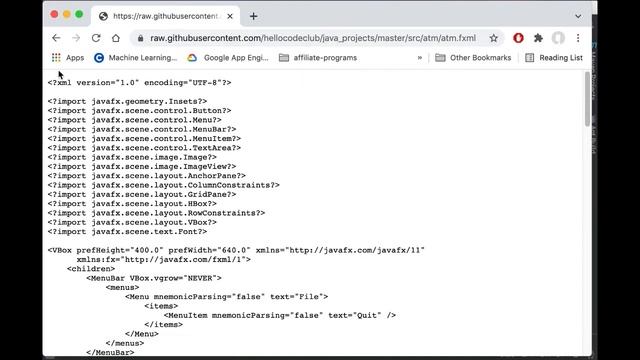Image resolution: width=640 pixels, height=360 pixels.
Task: Open the Machine Learning bookmark
Action: 136,58
